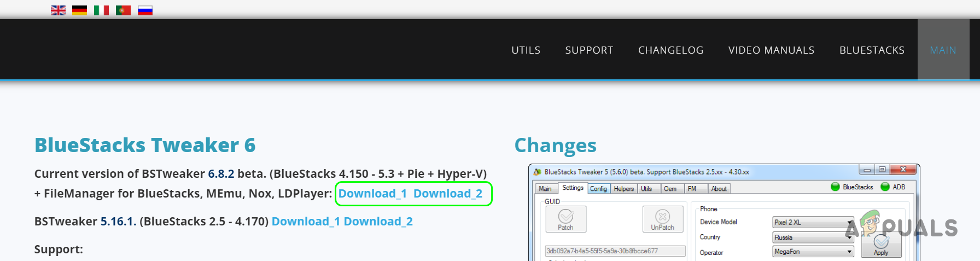Minimize the BlueStacks Tweaker window
The width and height of the screenshot is (980, 261).
pos(867,170)
